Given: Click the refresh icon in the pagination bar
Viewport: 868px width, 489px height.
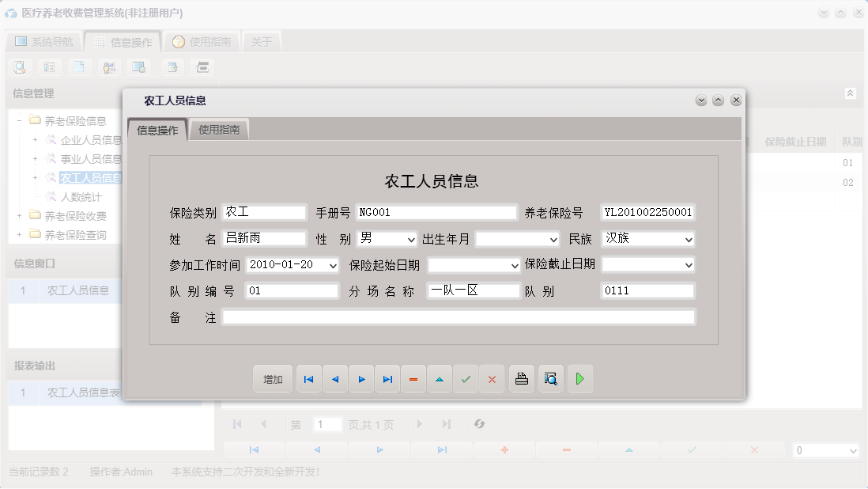Looking at the screenshot, I should click(x=479, y=424).
